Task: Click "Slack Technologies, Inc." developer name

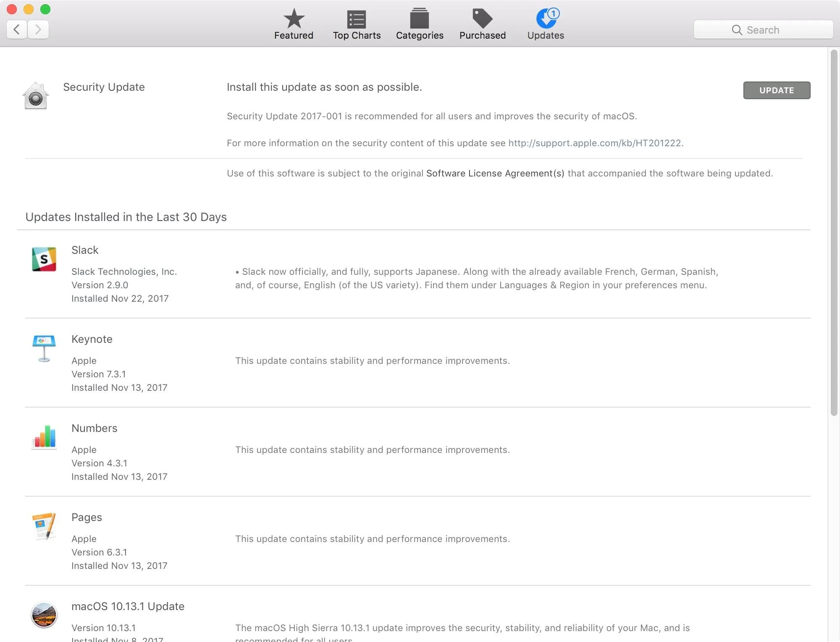Action: click(124, 271)
